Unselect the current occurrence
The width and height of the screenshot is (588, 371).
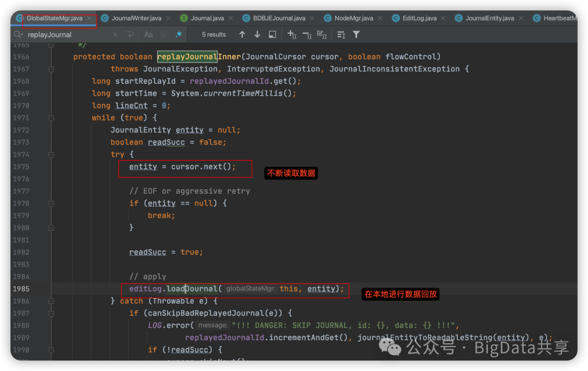click(x=307, y=35)
